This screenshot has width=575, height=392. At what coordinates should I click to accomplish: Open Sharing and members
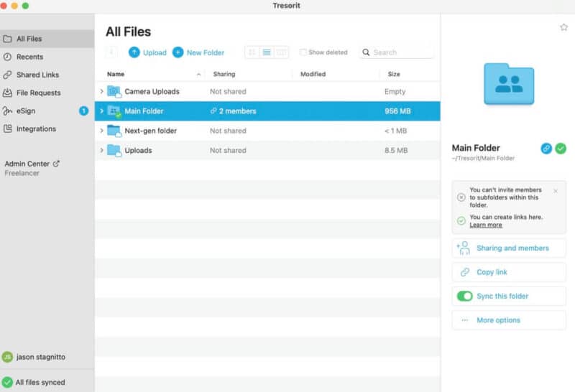coord(509,248)
